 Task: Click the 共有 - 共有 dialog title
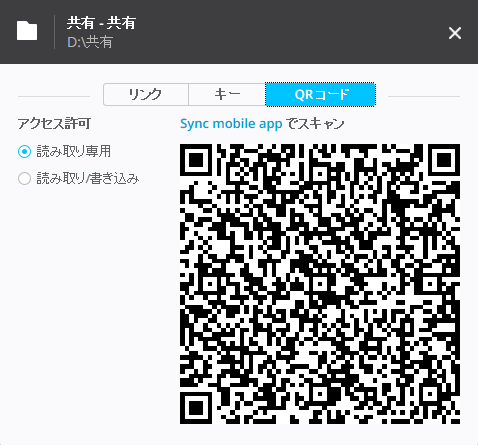pyautogui.click(x=101, y=23)
